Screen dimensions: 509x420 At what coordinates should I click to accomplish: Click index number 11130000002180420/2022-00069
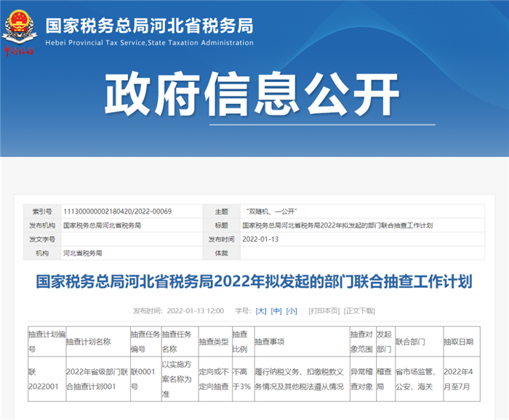[x=118, y=211]
